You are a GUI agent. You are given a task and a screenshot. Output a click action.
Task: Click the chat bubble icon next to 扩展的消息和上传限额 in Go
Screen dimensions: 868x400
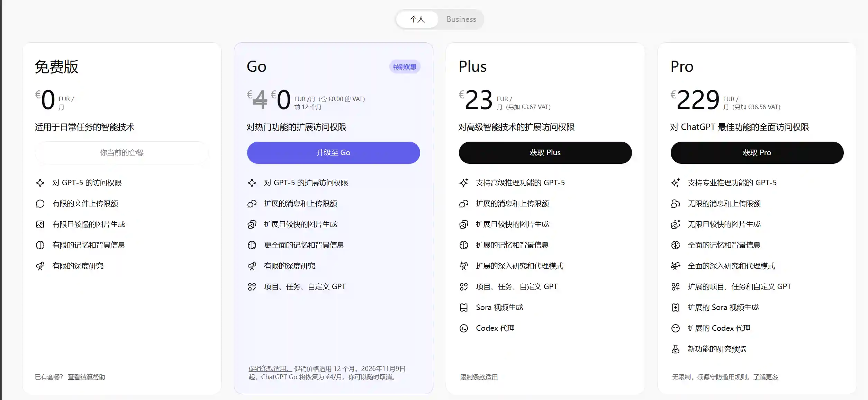(252, 204)
